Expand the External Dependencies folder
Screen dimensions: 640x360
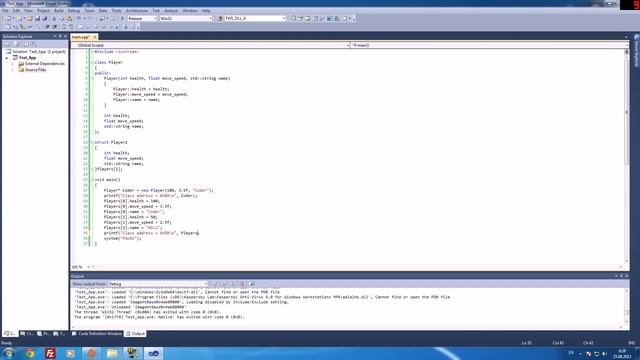13,64
